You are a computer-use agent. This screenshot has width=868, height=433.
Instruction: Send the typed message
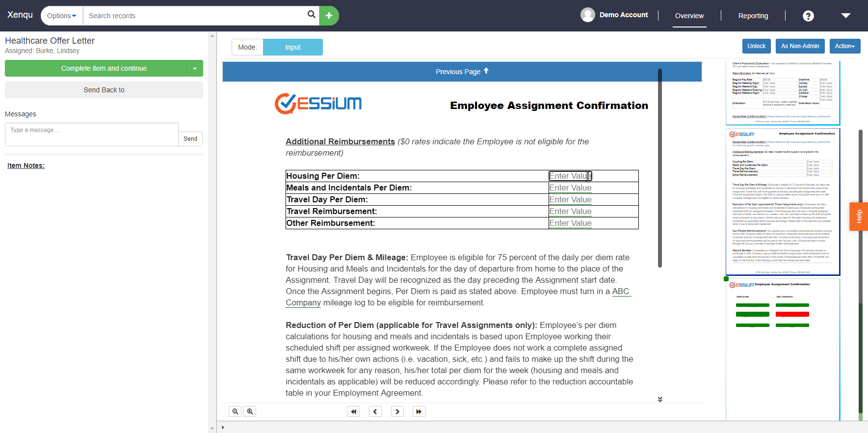190,139
